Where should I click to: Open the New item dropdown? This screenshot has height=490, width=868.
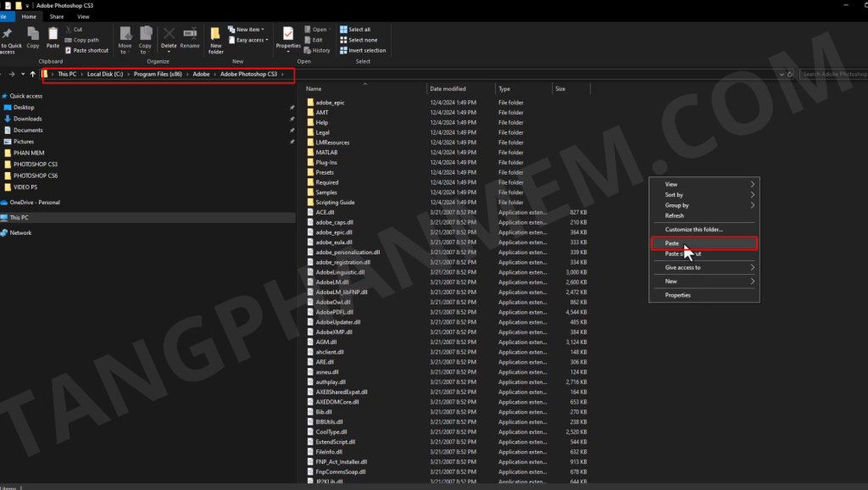(x=248, y=29)
